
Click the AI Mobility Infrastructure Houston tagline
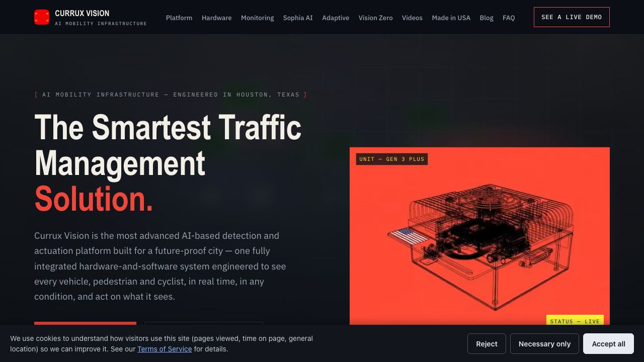[171, 95]
